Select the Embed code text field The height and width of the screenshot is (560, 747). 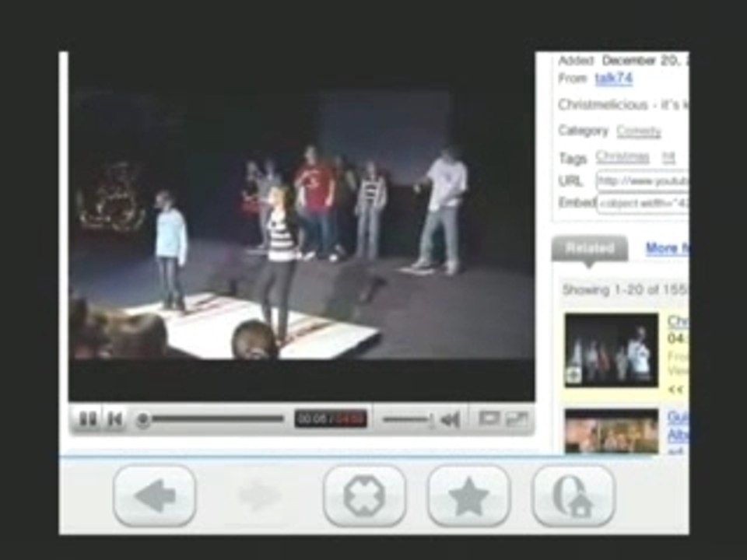(x=642, y=204)
